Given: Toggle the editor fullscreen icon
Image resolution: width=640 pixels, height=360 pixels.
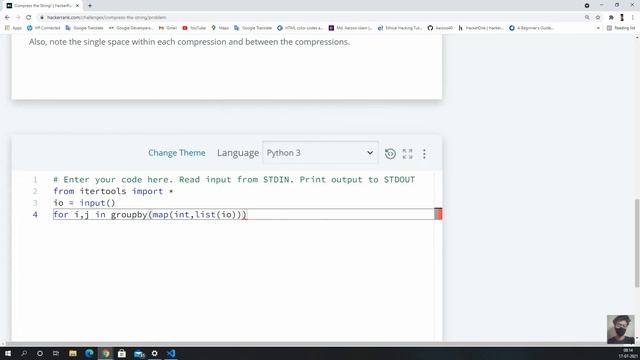Looking at the screenshot, I should pos(407,153).
